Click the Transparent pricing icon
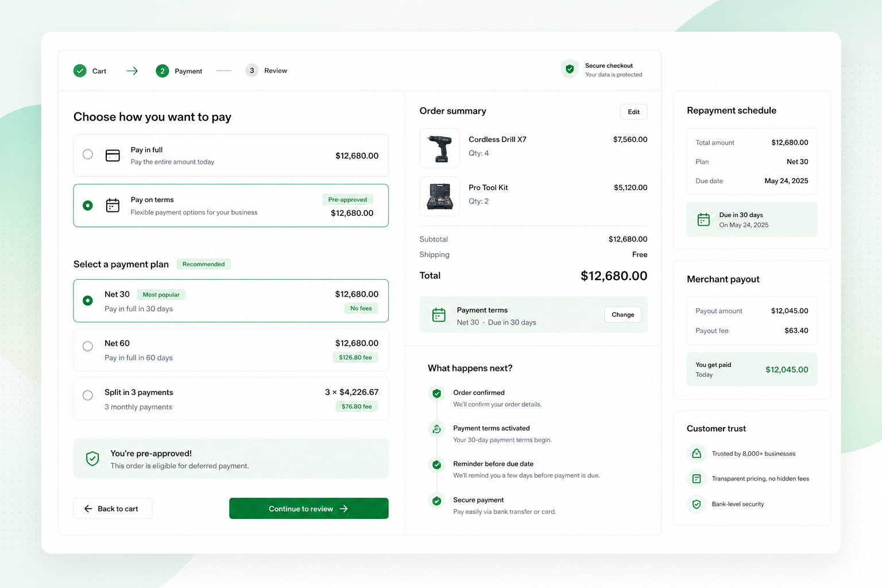 (697, 479)
